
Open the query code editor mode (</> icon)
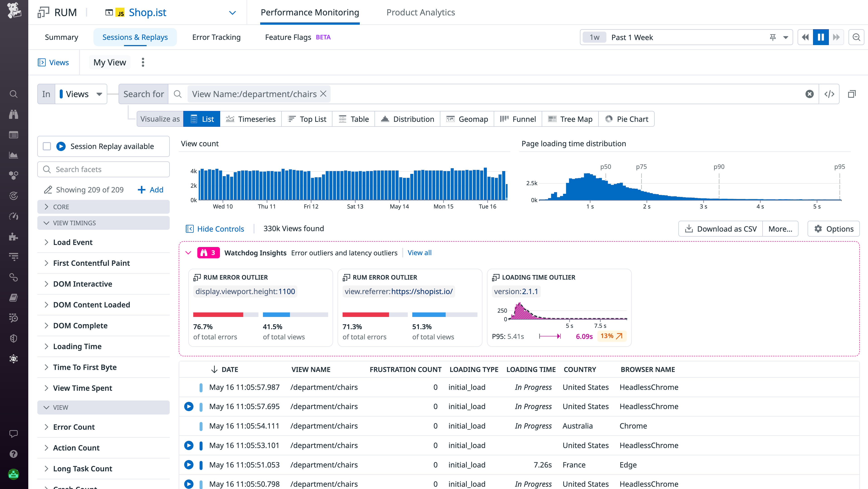pyautogui.click(x=829, y=94)
